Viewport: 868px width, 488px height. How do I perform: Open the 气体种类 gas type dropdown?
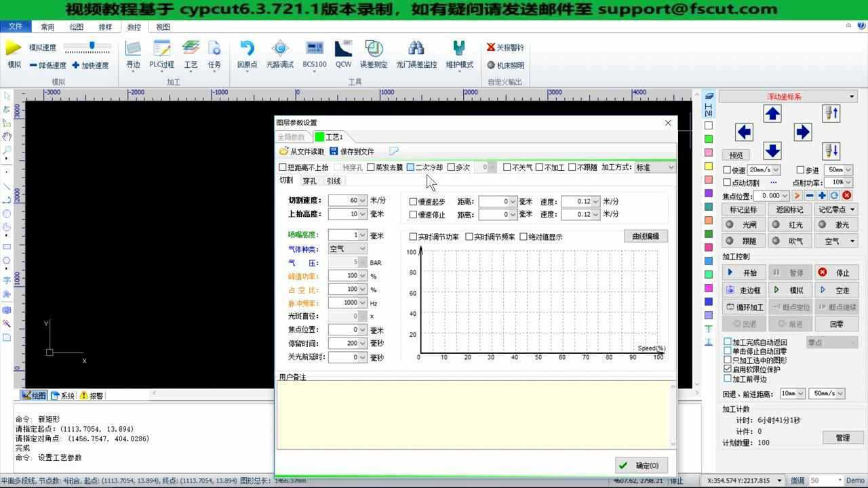pyautogui.click(x=347, y=249)
